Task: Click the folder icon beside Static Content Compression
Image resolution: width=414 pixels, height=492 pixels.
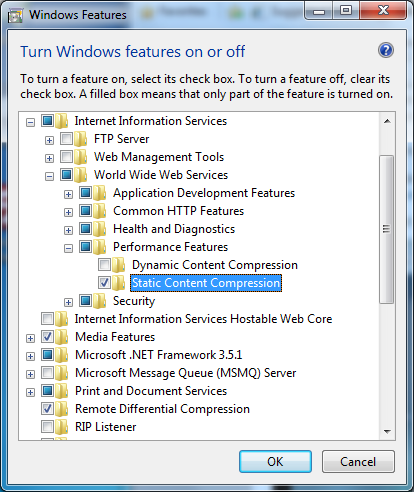Action: pyautogui.click(x=119, y=283)
